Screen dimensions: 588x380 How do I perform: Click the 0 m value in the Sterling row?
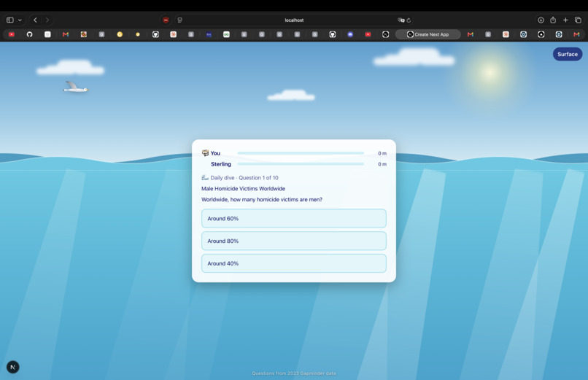pos(382,164)
